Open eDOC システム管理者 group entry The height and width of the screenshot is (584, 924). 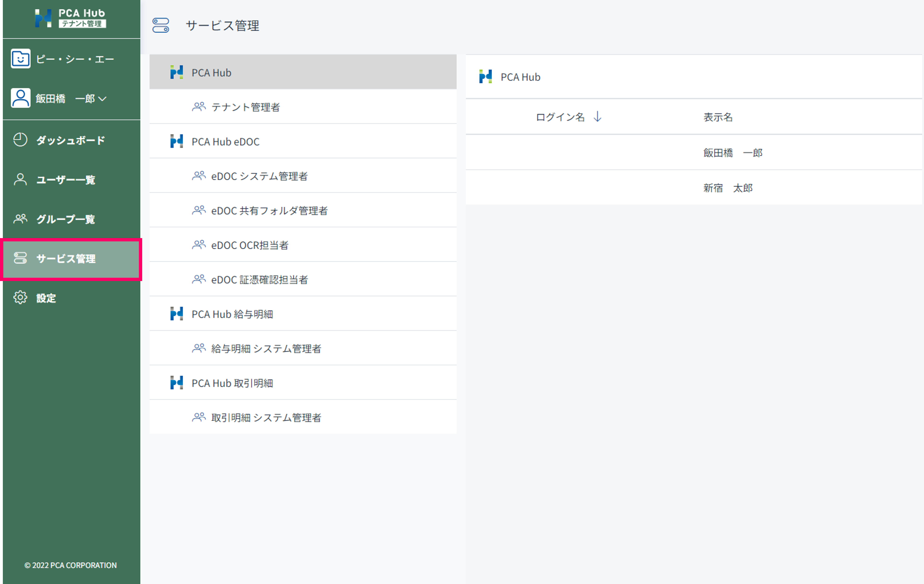(x=259, y=176)
